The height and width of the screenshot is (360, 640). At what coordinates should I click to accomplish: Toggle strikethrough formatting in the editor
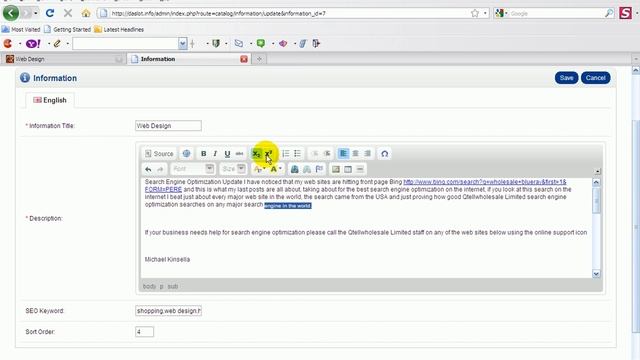pos(239,153)
